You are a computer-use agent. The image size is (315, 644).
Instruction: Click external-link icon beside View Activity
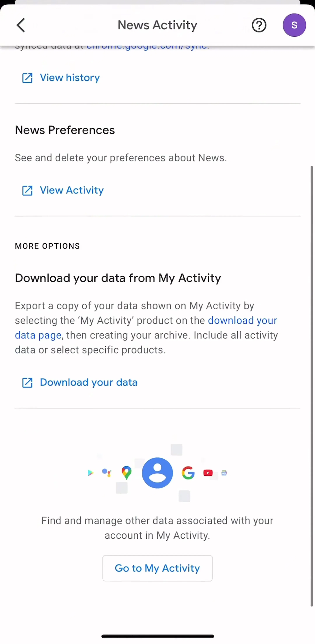click(27, 190)
